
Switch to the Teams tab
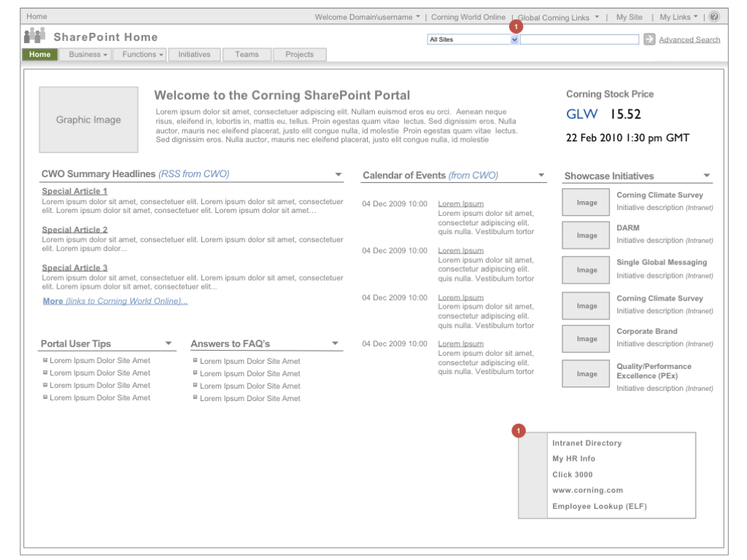coord(247,54)
